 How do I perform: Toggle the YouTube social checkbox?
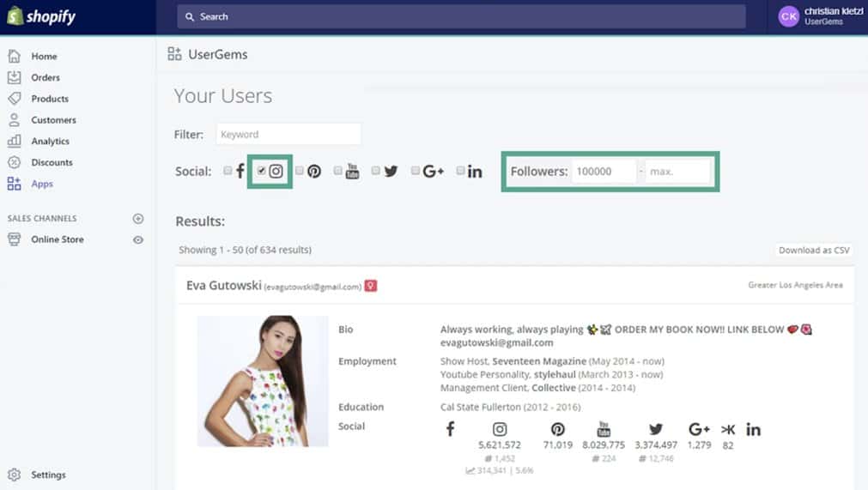(337, 170)
